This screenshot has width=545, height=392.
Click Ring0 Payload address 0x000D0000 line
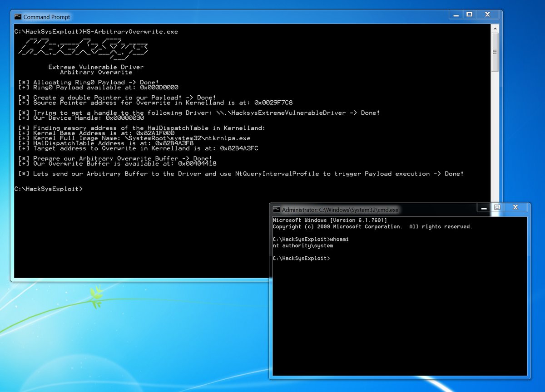[98, 88]
